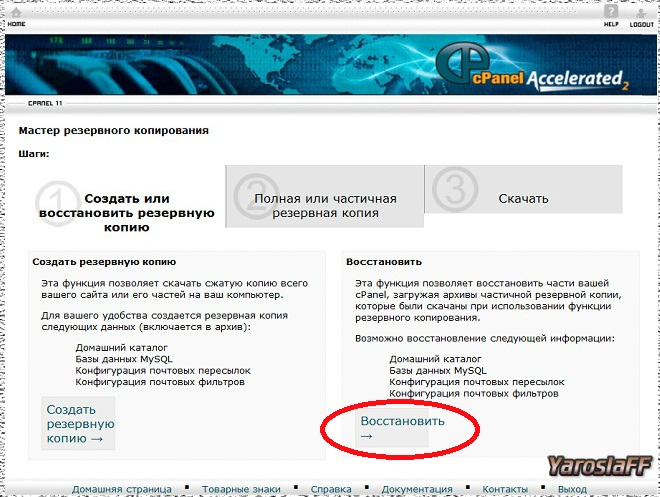Click Конфигурация почтовых фильтров in restore list
The image size is (660, 497).
[474, 393]
